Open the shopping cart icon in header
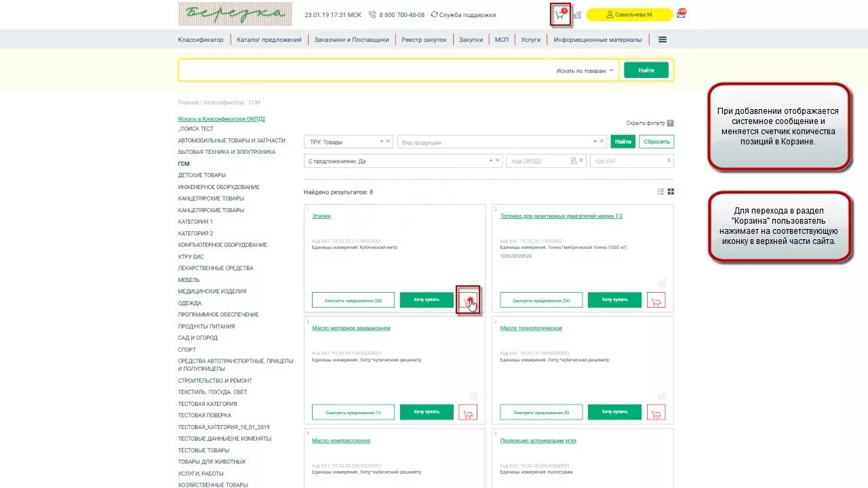This screenshot has width=868, height=488. (x=560, y=14)
